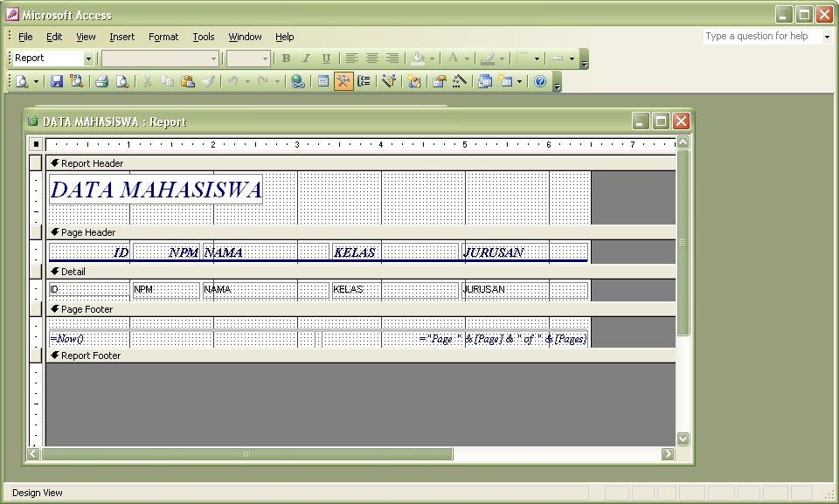Open the Format menu
The height and width of the screenshot is (504, 839).
pos(163,37)
